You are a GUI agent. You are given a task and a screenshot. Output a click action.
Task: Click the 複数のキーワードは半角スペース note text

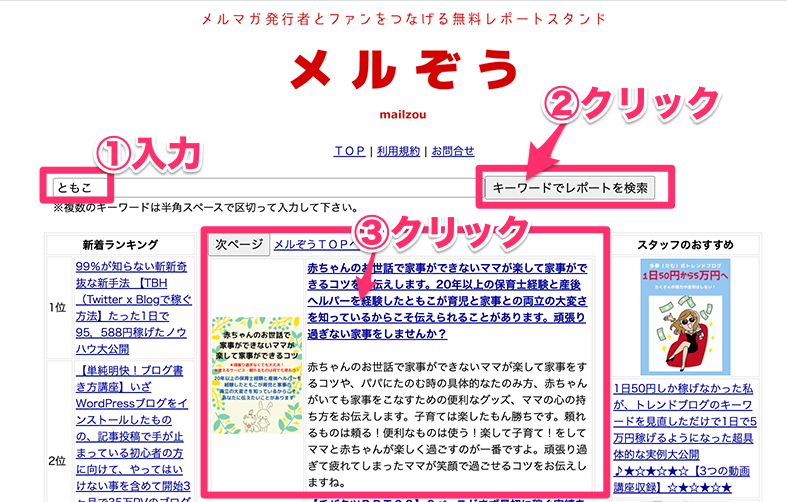(206, 207)
